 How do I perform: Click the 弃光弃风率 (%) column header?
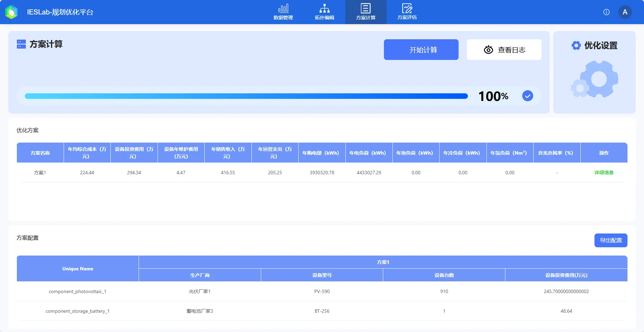pos(557,153)
